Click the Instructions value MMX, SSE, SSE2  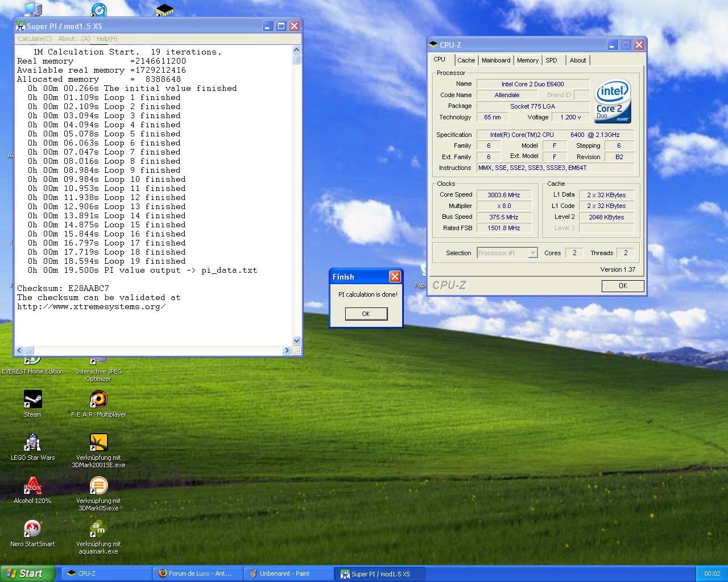tap(555, 168)
